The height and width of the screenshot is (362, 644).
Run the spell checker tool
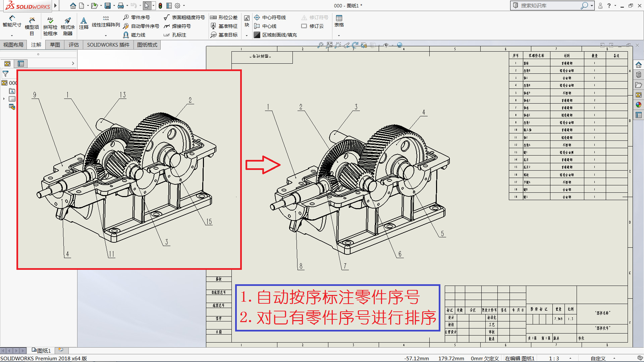50,26
